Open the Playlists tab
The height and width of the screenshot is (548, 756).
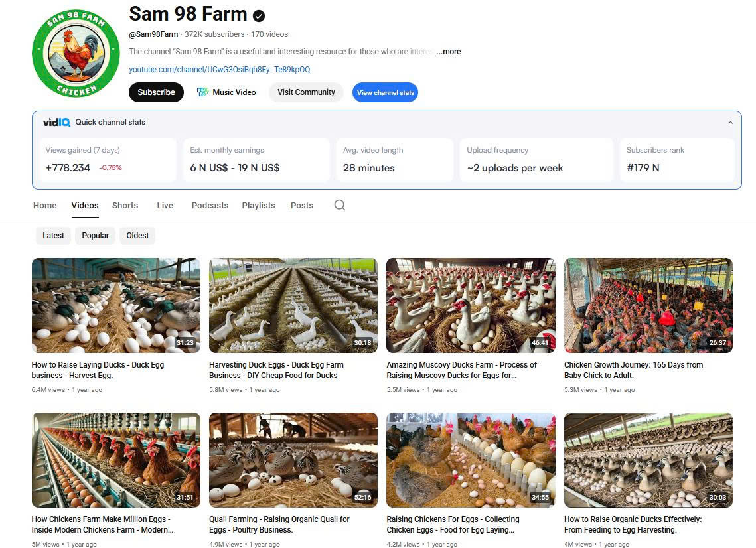tap(258, 205)
